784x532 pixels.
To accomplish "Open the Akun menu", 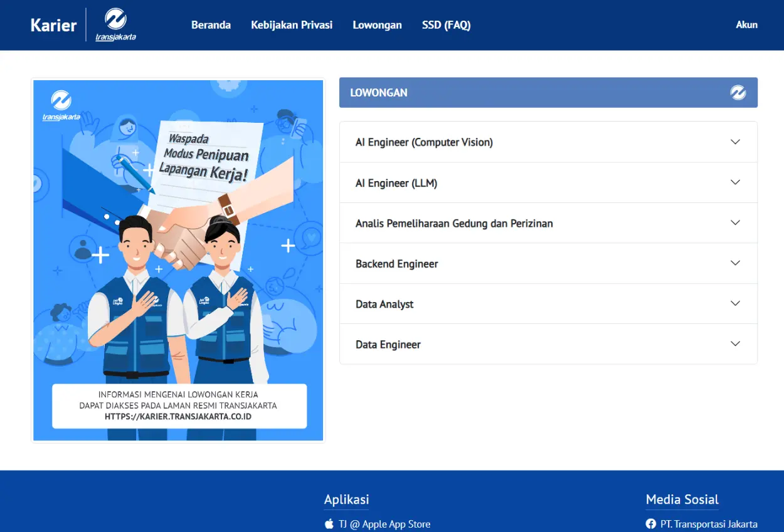I will click(x=747, y=25).
